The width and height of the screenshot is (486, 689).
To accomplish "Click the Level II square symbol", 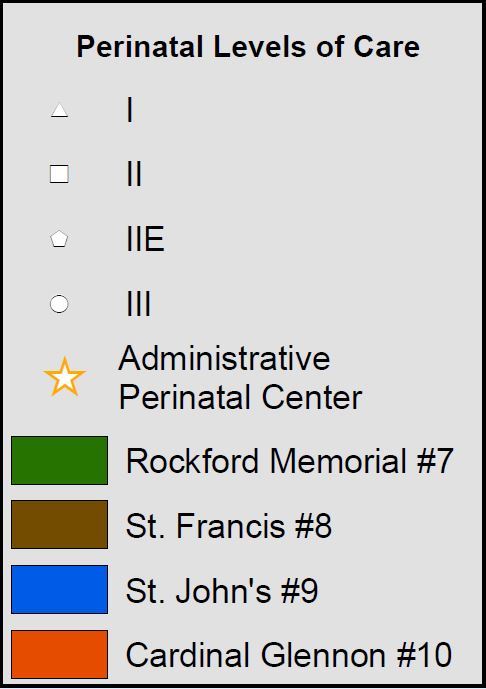I will (59, 174).
